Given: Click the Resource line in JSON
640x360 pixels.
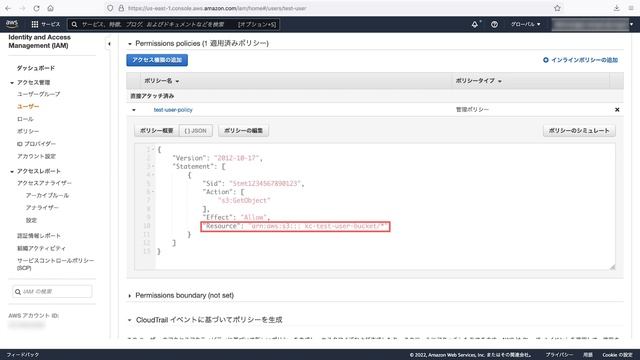Looking at the screenshot, I should pos(296,226).
